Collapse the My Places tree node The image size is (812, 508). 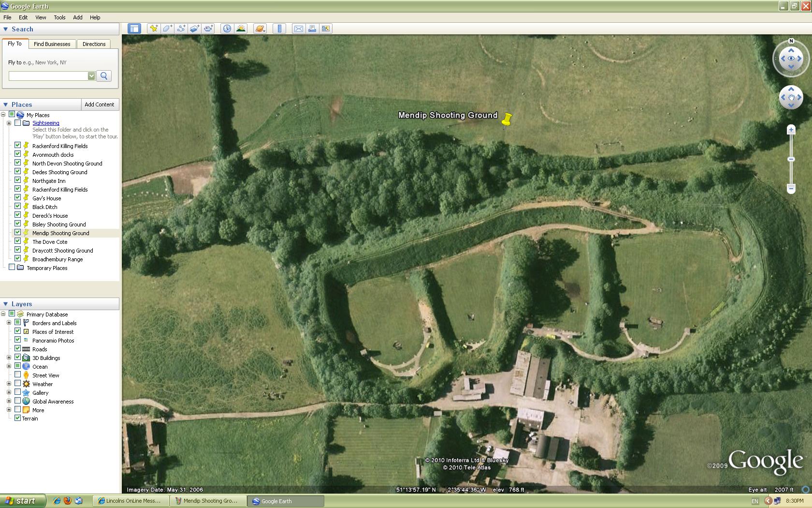(3, 115)
